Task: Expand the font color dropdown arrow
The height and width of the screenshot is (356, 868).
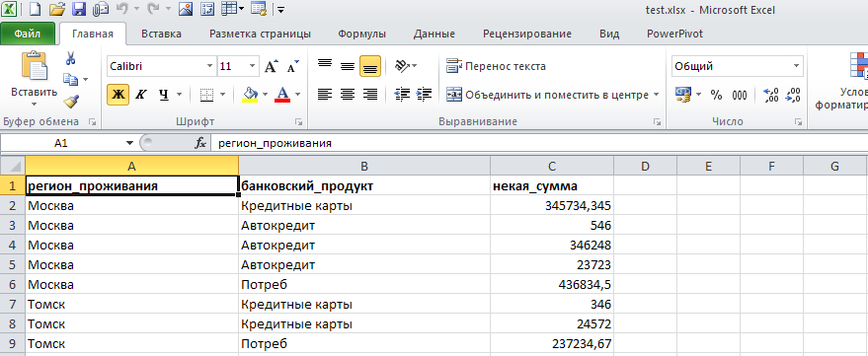Action: (x=297, y=95)
